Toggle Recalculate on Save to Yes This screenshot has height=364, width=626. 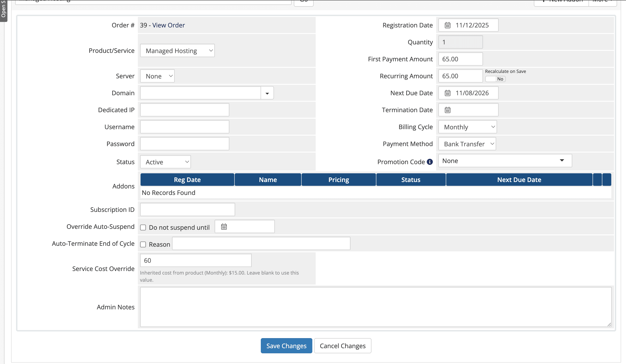495,79
